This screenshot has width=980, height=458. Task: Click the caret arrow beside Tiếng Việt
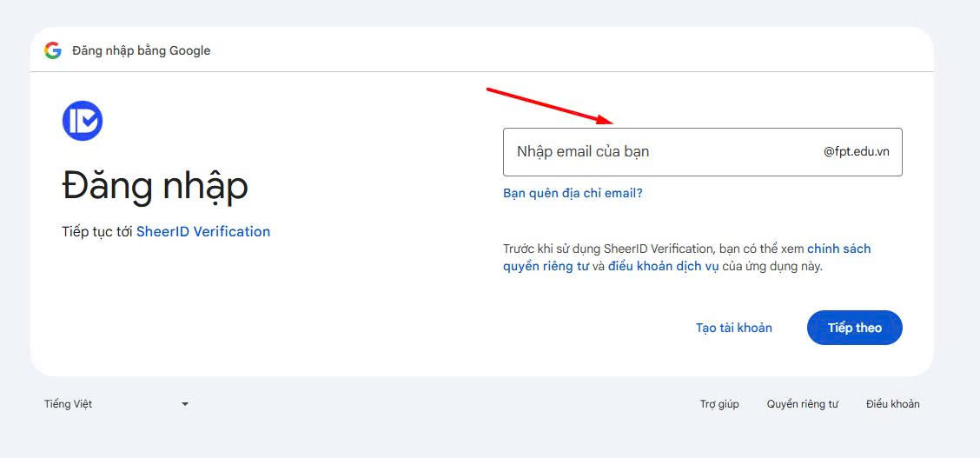(185, 404)
